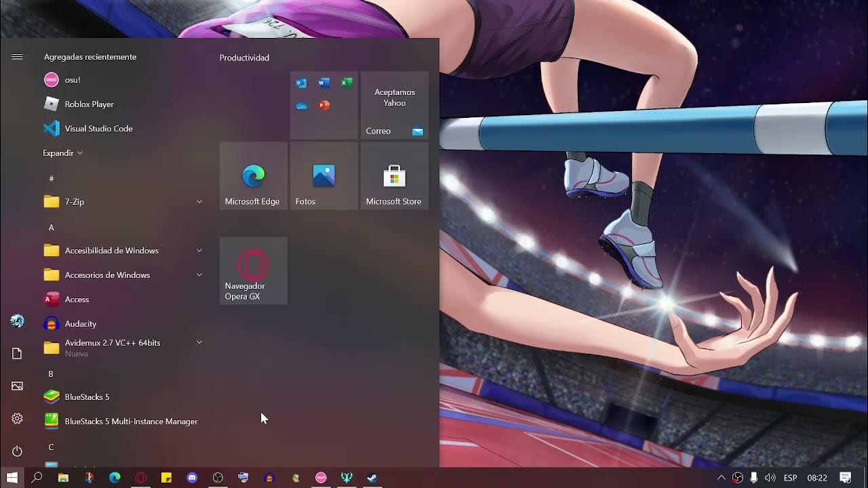Click the 'A' letter group header
This screenshot has height=488, width=868.
(51, 228)
